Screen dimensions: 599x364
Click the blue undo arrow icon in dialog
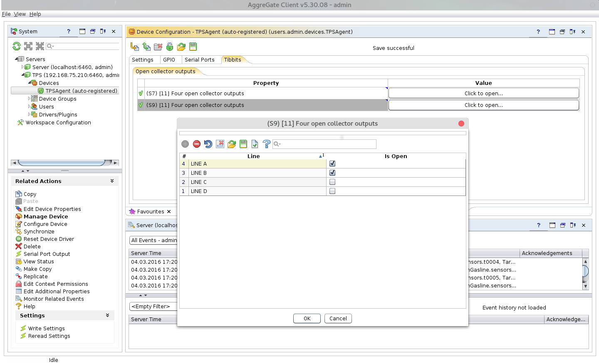tap(208, 144)
